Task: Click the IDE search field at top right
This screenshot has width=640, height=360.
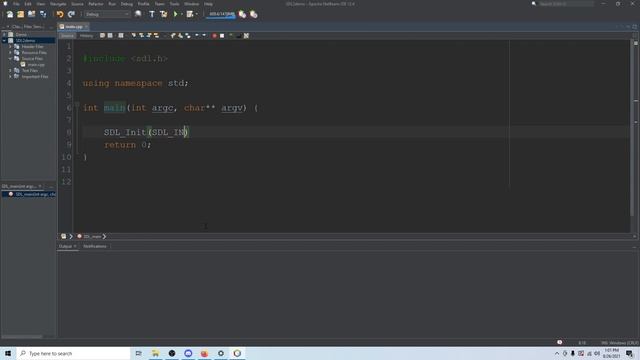Action: coord(566,4)
